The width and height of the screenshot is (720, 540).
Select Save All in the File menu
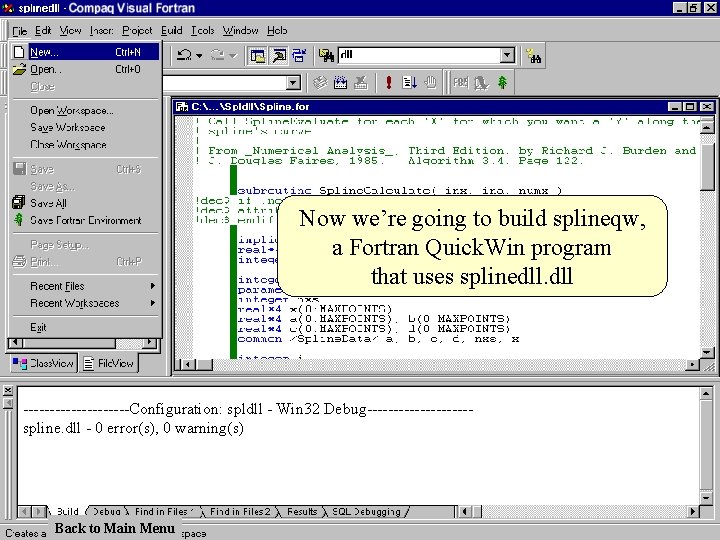click(x=85, y=203)
